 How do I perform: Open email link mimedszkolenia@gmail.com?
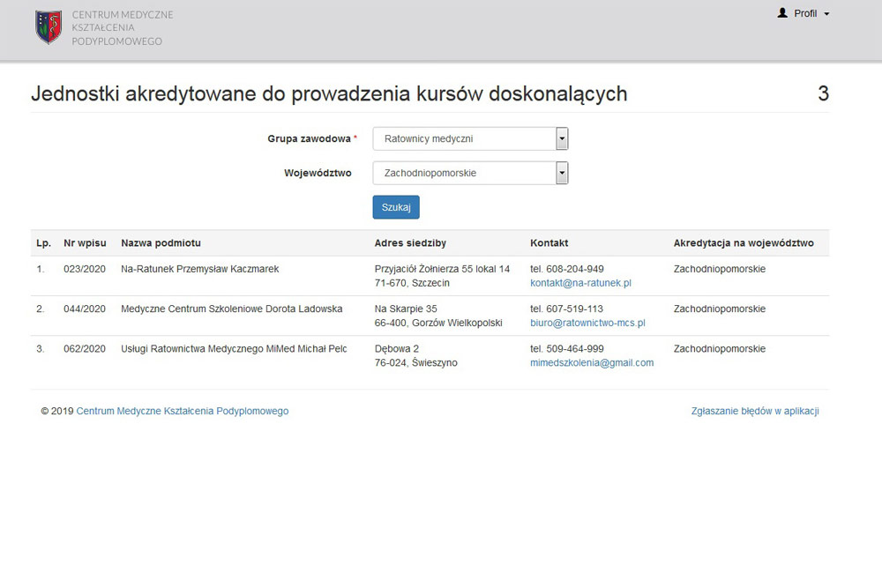point(592,362)
